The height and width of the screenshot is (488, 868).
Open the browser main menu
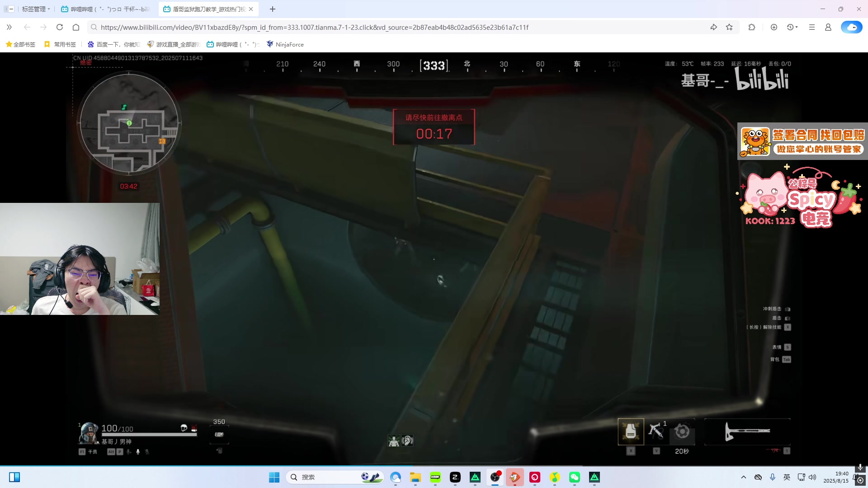(812, 27)
